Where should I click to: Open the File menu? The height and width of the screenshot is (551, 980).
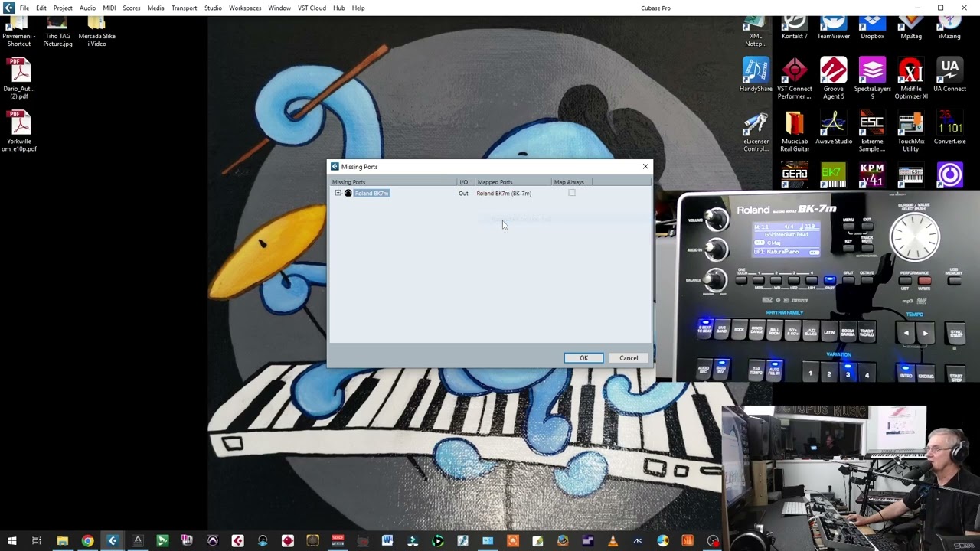point(24,8)
